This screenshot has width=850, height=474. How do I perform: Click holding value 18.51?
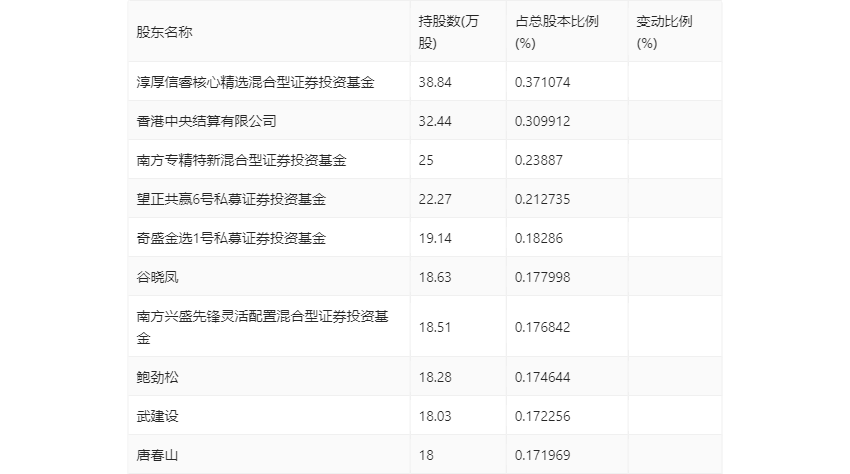point(435,327)
